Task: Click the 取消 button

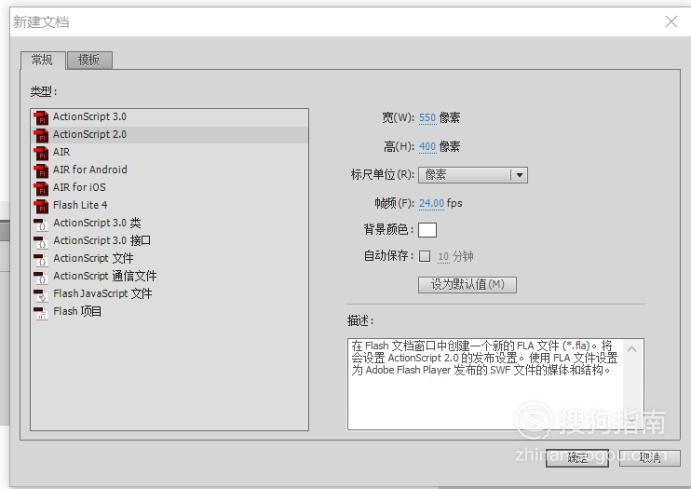Action: point(650,458)
